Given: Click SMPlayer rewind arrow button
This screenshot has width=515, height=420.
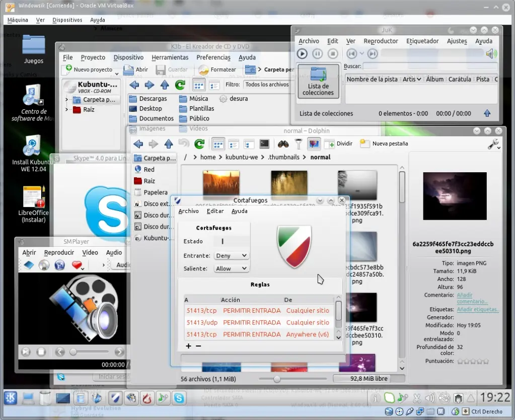Looking at the screenshot, I should pyautogui.click(x=60, y=352).
